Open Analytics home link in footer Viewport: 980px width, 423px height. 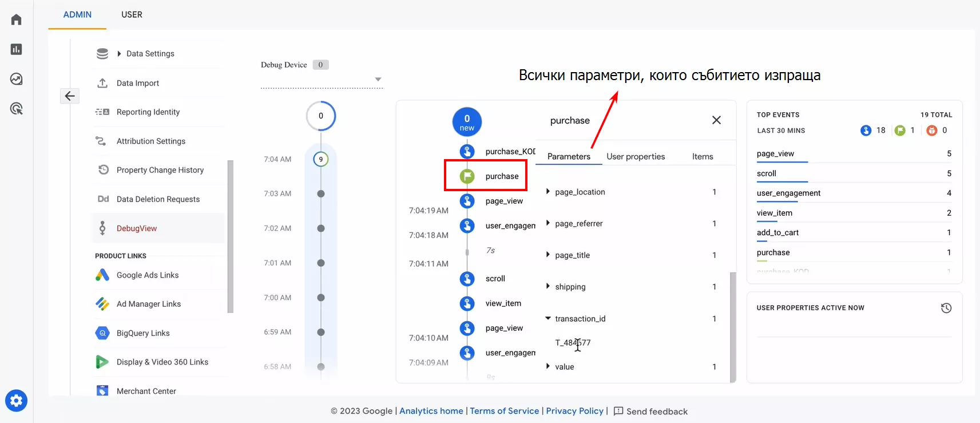[431, 411]
